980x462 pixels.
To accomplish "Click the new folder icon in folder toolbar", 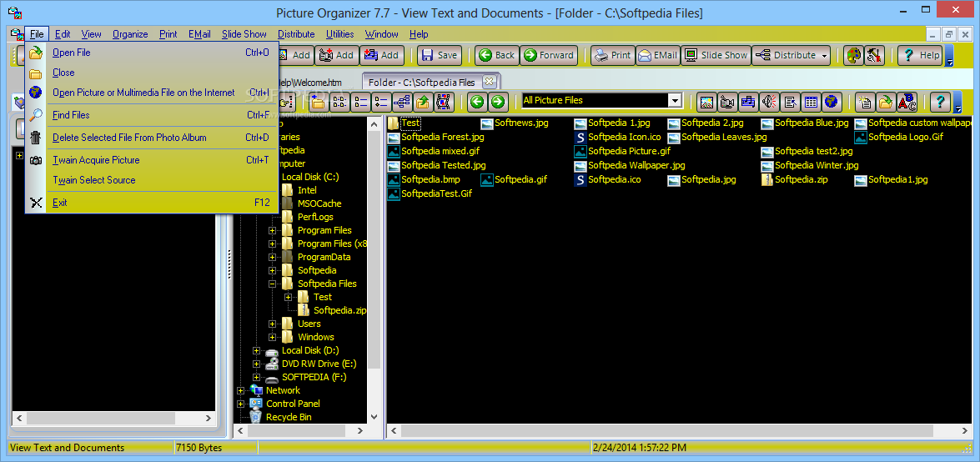I will coord(319,101).
